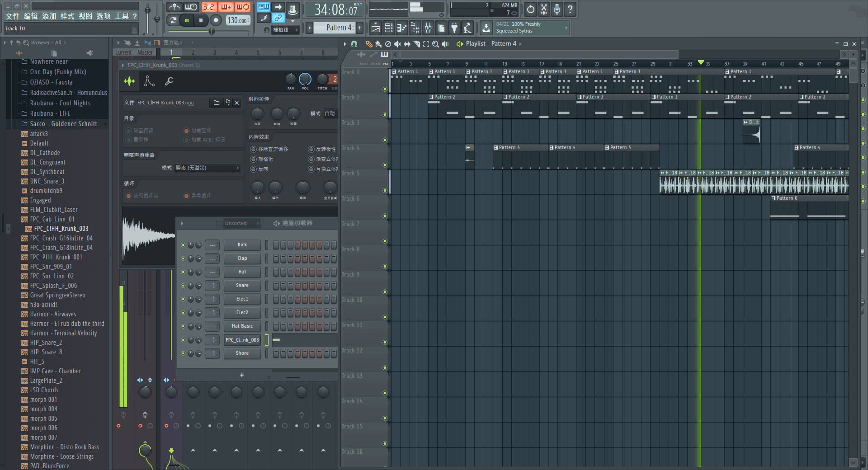The height and width of the screenshot is (470, 868).
Task: Enable the 移除直流偏移 option
Action: pos(253,149)
